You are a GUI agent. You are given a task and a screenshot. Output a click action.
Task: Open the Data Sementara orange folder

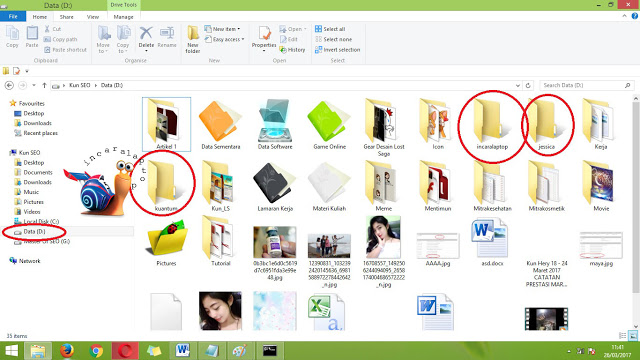(x=220, y=124)
